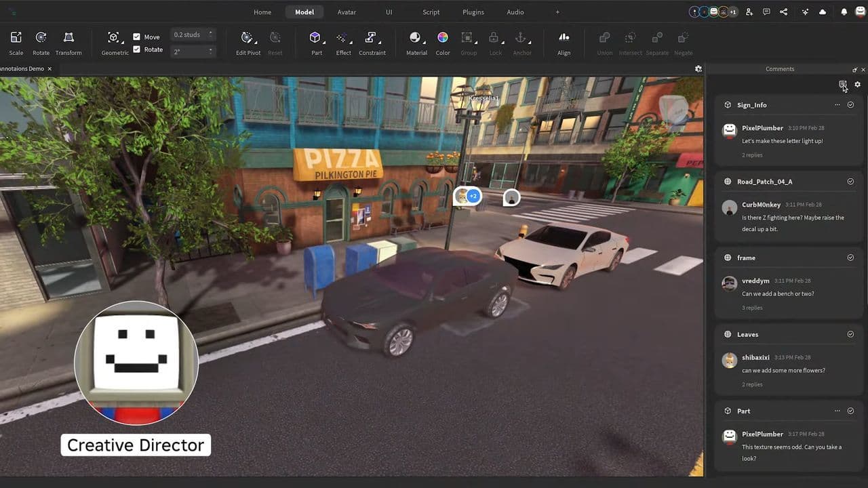This screenshot has height=488, width=868.
Task: Activate the Edit Pivot tool
Action: point(248,41)
